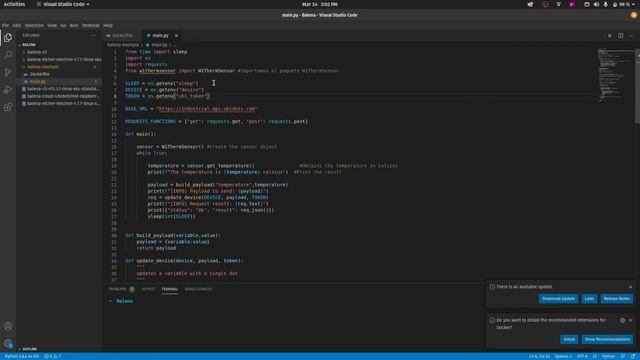Switch to the Dockerfile editor tab
This screenshot has width=640, height=360.
[x=122, y=36]
